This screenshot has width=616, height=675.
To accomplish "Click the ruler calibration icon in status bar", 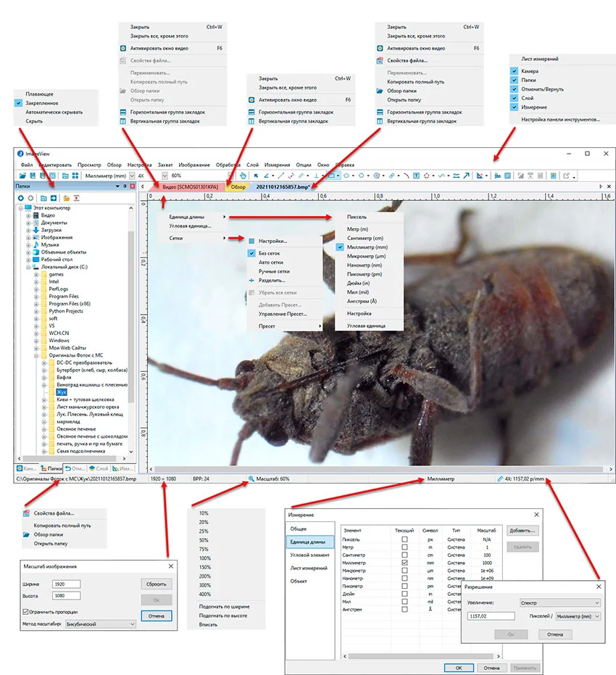I will (x=499, y=479).
